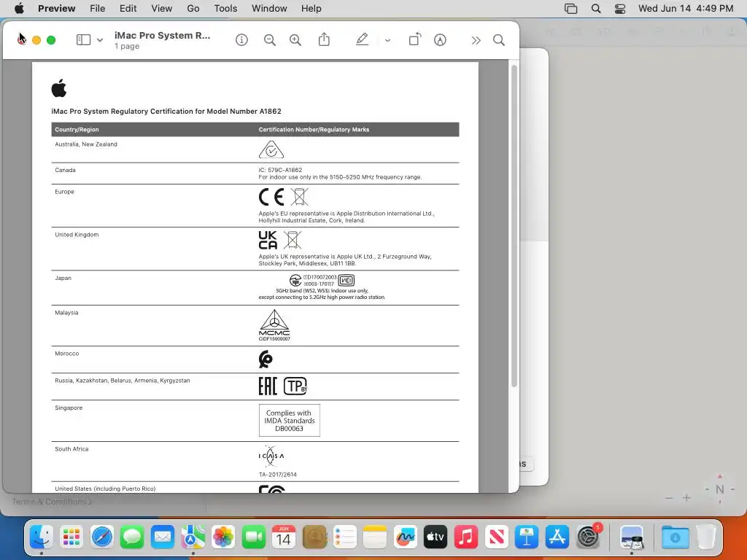747x560 pixels.
Task: Click the Country/Region table header
Action: (x=77, y=130)
